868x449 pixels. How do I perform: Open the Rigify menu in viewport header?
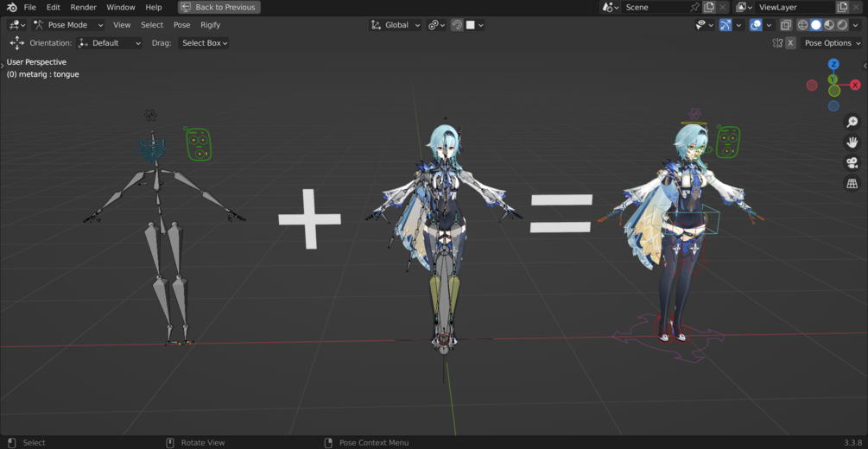coord(211,25)
